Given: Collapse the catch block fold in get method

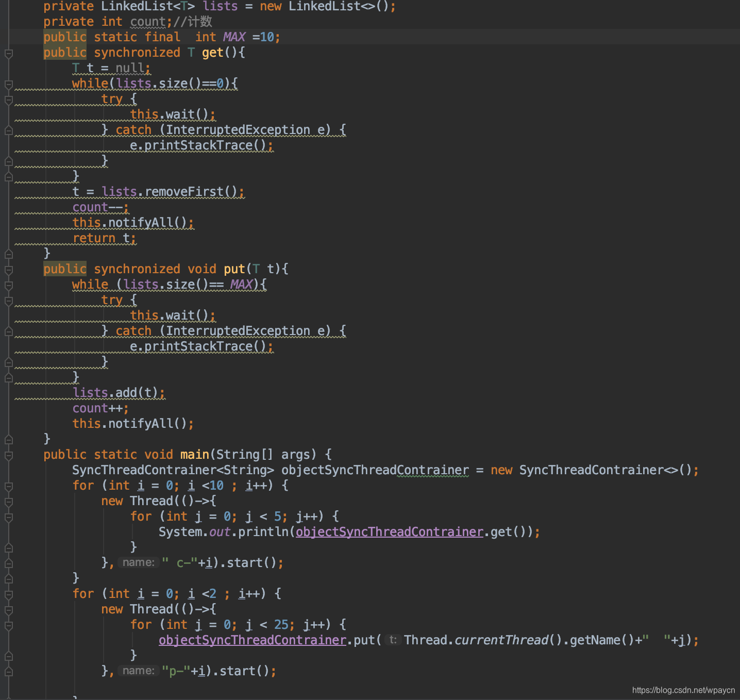Looking at the screenshot, I should tap(9, 130).
